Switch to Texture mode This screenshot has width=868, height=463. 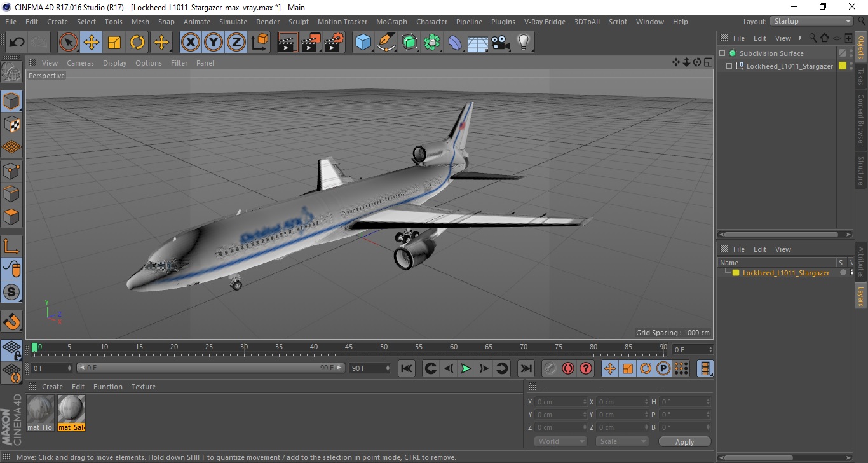[x=11, y=124]
